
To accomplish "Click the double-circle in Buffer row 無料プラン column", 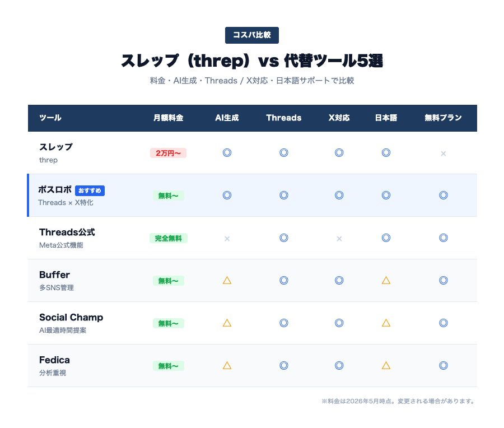I will click(x=444, y=281).
